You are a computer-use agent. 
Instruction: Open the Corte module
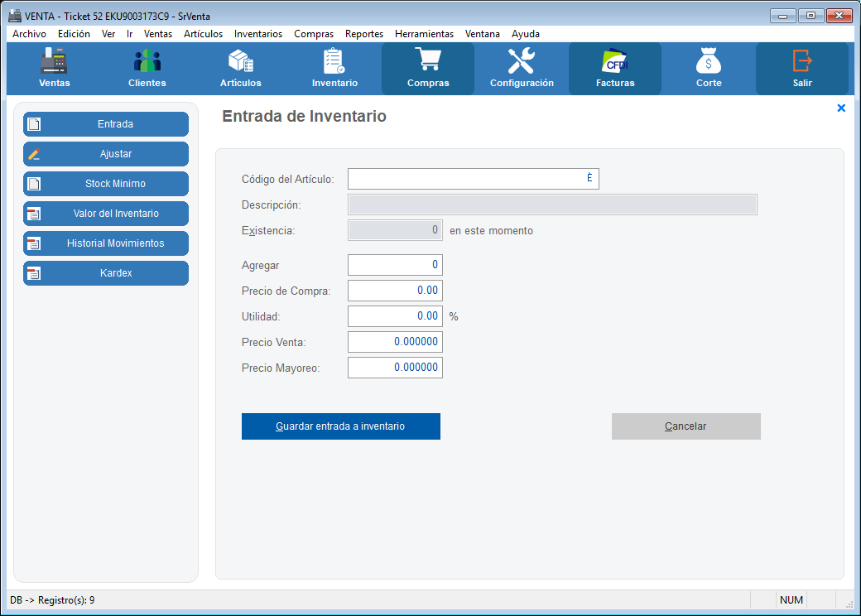click(709, 68)
